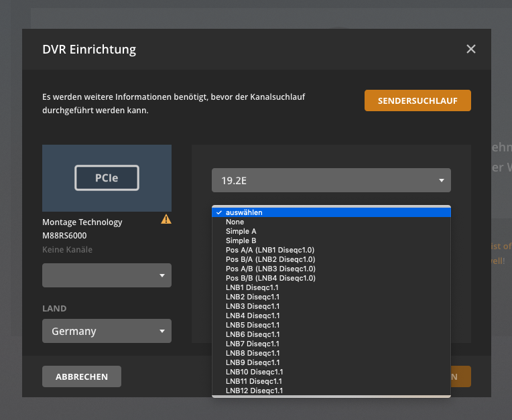Pick LNB10 Diseqc1.1 option
The image size is (512, 420).
tap(331, 372)
